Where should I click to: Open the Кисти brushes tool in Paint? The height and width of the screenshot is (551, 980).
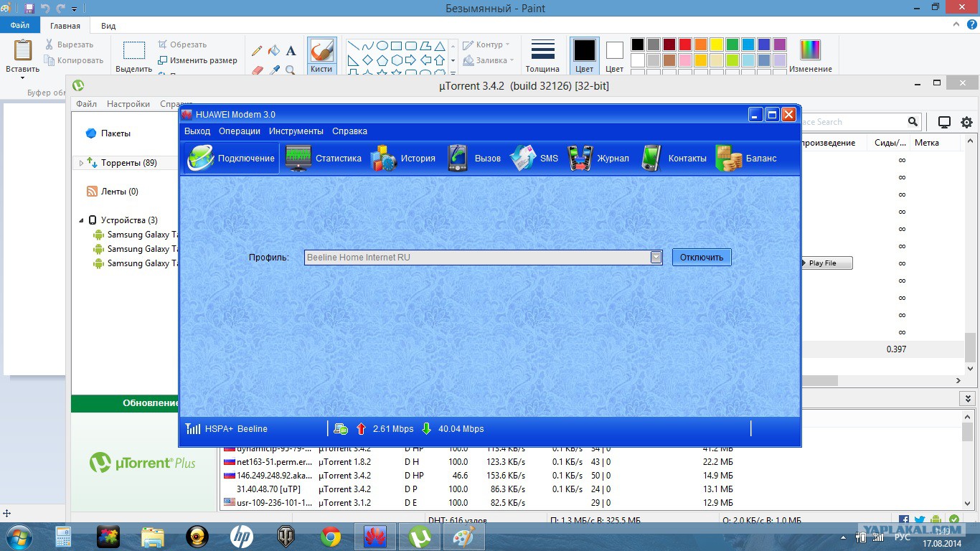tap(322, 55)
